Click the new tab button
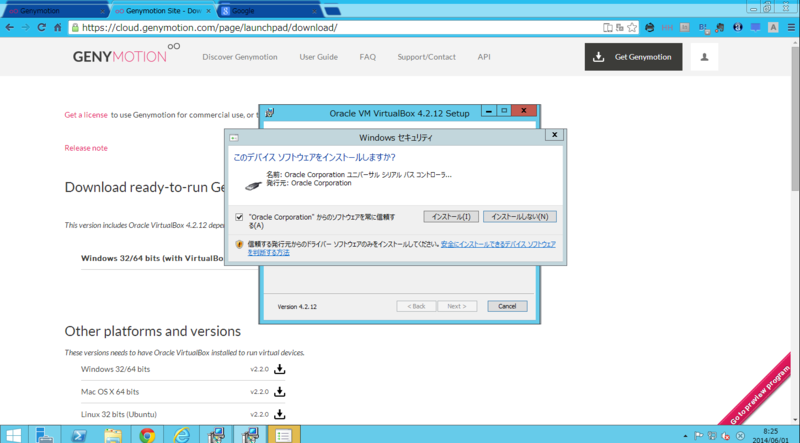The width and height of the screenshot is (800, 443). [333, 11]
